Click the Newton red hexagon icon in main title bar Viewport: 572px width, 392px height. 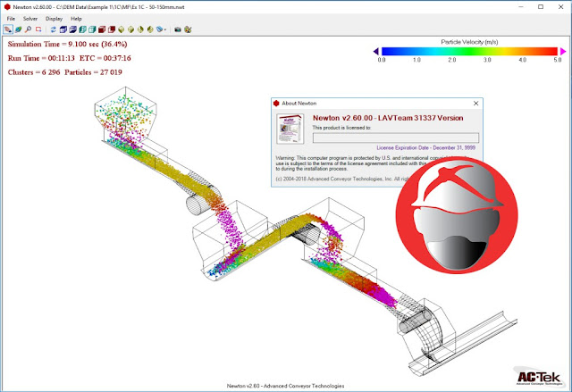[7, 7]
